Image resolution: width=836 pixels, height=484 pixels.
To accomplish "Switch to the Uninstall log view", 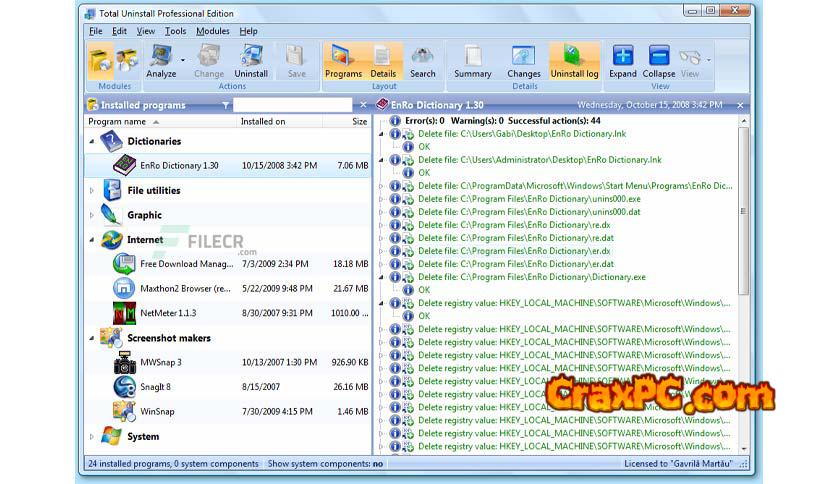I will [x=574, y=61].
